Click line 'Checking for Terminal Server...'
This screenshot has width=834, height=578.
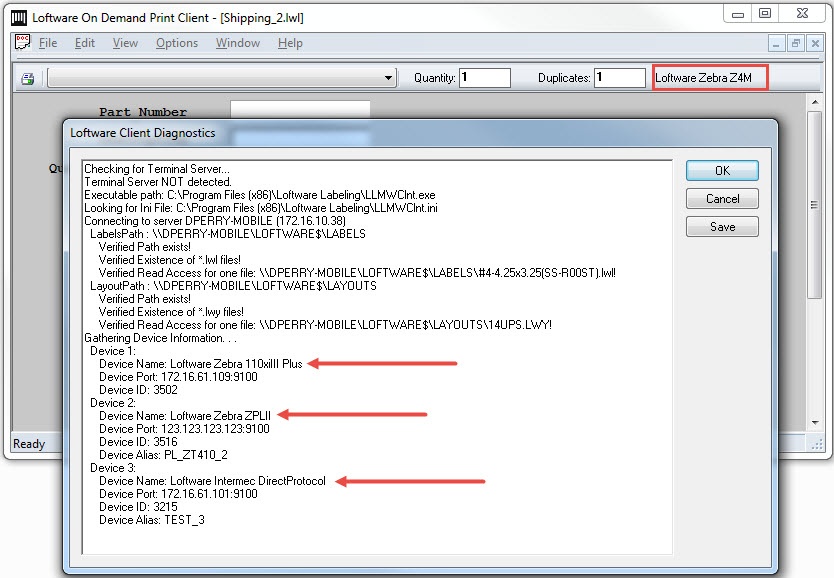tap(157, 169)
